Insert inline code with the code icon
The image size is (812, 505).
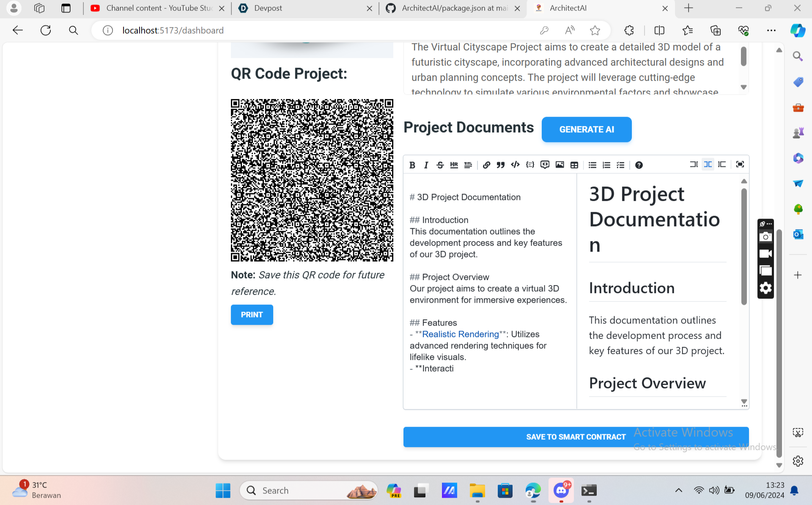[515, 165]
